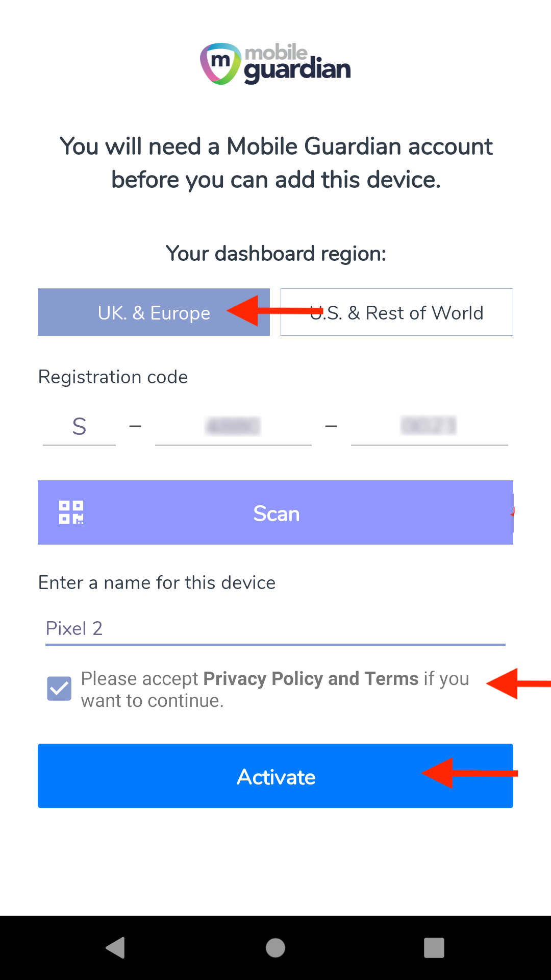
Task: Click the last registration code field
Action: click(x=429, y=427)
